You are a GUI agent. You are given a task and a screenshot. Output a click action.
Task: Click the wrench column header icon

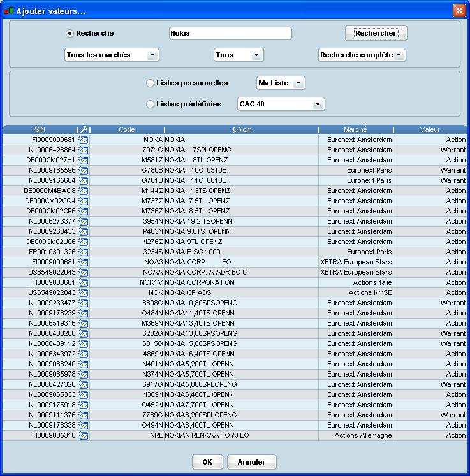click(x=84, y=129)
